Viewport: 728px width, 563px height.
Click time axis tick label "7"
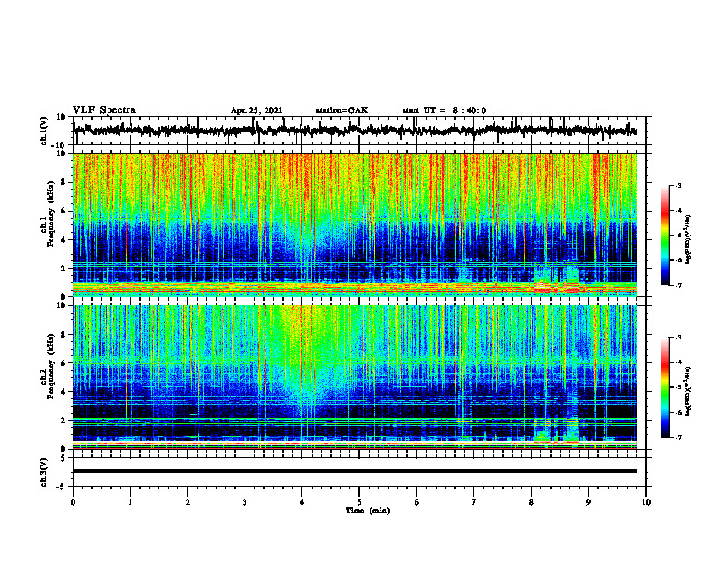(x=474, y=502)
